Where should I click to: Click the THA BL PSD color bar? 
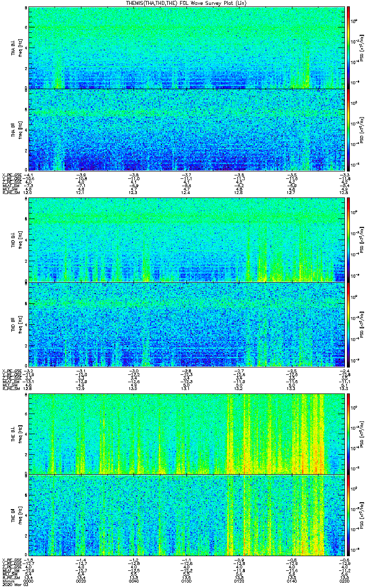pos(348,48)
